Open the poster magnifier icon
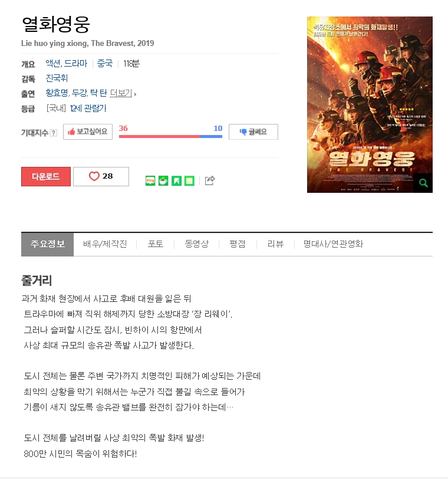Screen dimensions: 448x480 pos(423,183)
